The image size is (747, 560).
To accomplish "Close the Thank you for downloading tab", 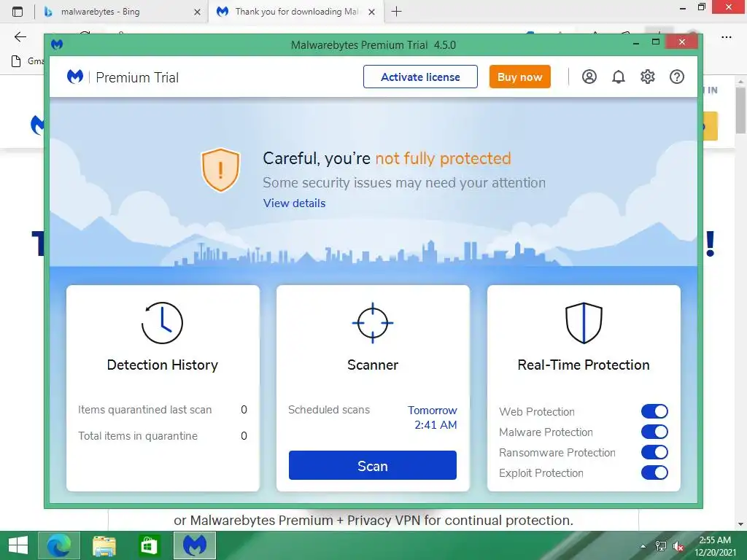I will pos(372,12).
